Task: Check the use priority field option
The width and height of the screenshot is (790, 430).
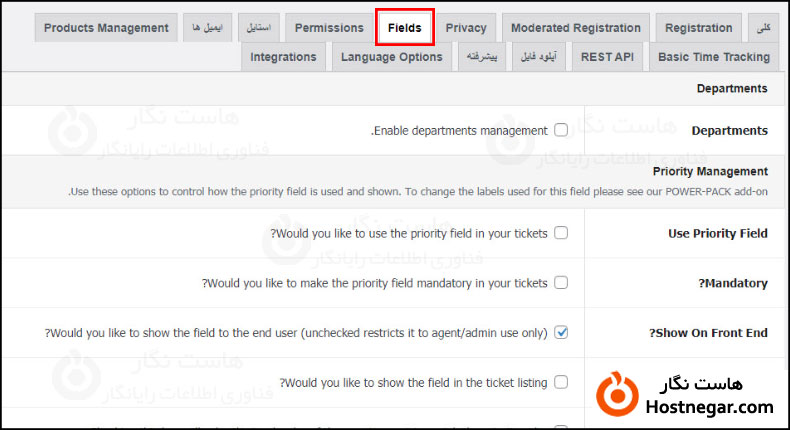Action: click(561, 233)
